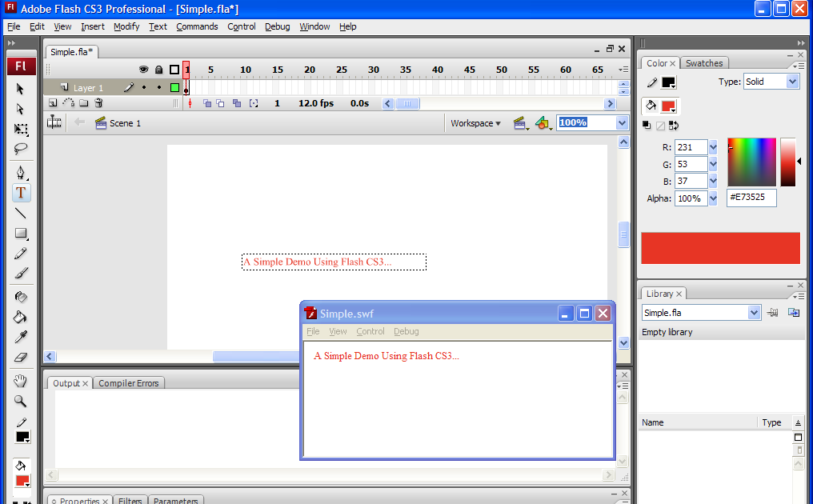
Task: Open the Simple.fla library dropdown
Action: point(754,313)
